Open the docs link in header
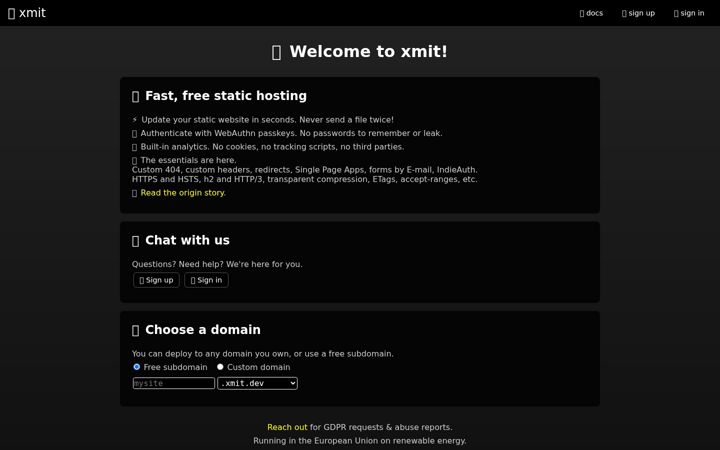 pyautogui.click(x=591, y=13)
